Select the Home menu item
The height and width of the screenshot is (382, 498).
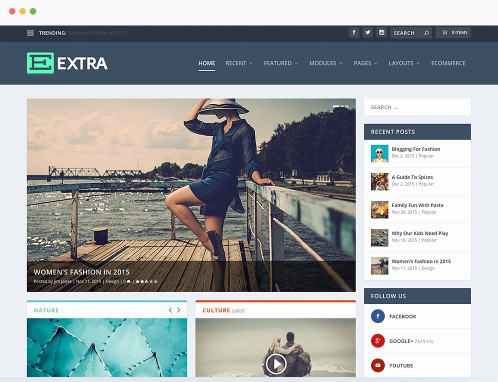pyautogui.click(x=207, y=63)
